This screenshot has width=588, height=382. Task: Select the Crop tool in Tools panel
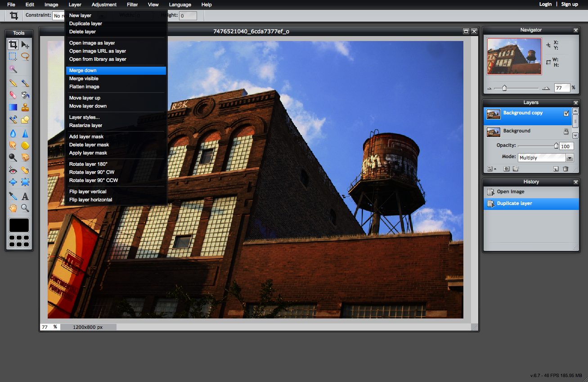13,45
